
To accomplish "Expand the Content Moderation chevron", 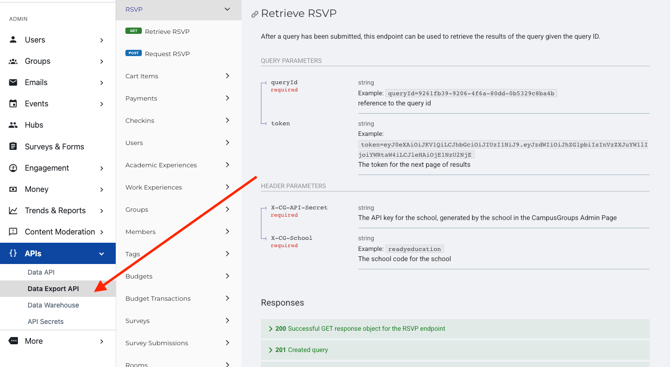I will pos(102,232).
